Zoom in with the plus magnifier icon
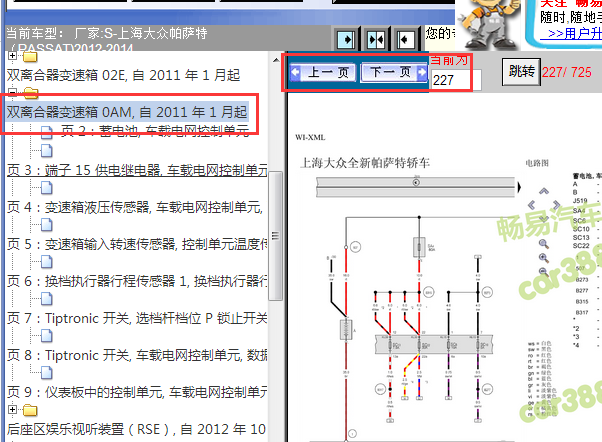 click(544, 258)
